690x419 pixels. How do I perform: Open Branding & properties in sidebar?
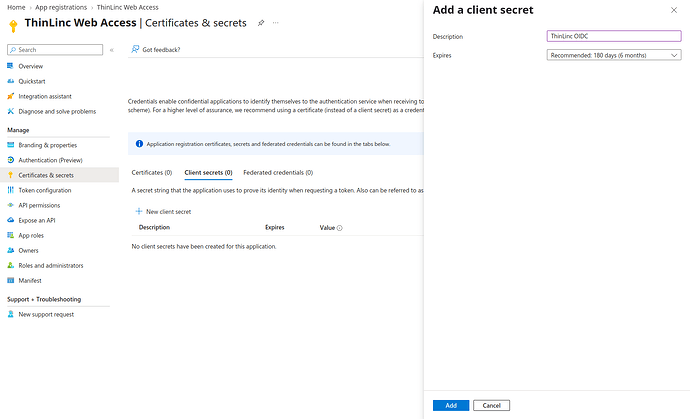pos(48,145)
